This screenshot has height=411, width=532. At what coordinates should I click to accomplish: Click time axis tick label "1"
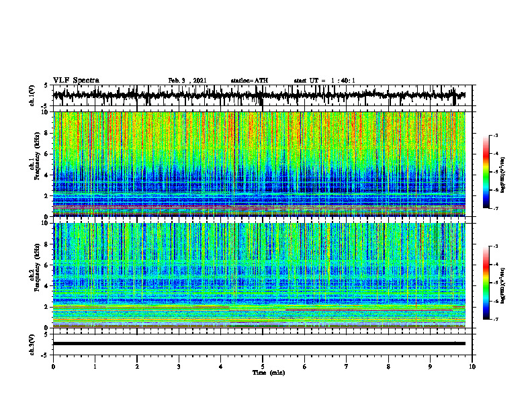point(95,367)
